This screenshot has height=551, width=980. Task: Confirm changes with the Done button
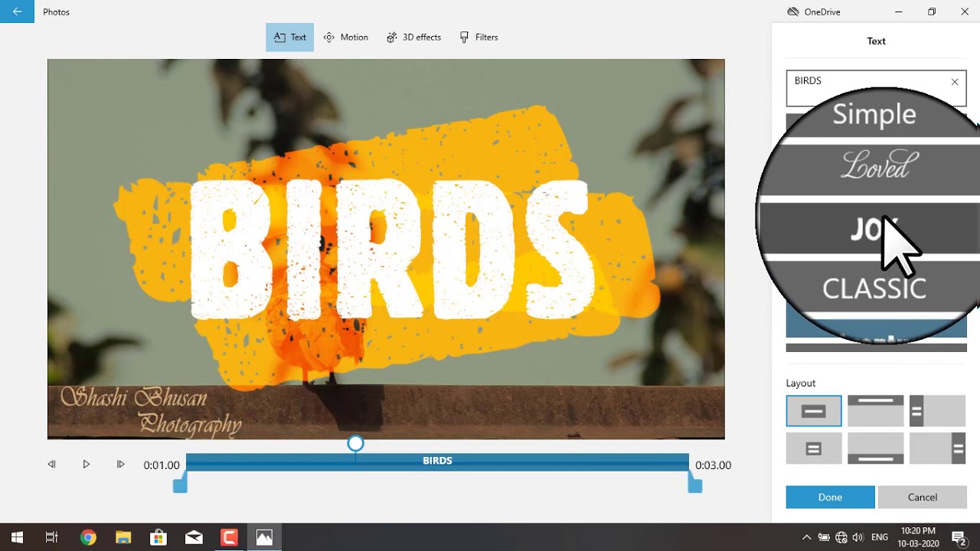[830, 497]
